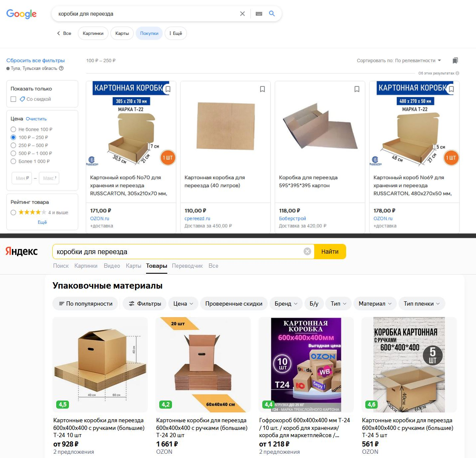Open Сортировать по релевантности dropdown
The height and width of the screenshot is (458, 476).
[399, 60]
